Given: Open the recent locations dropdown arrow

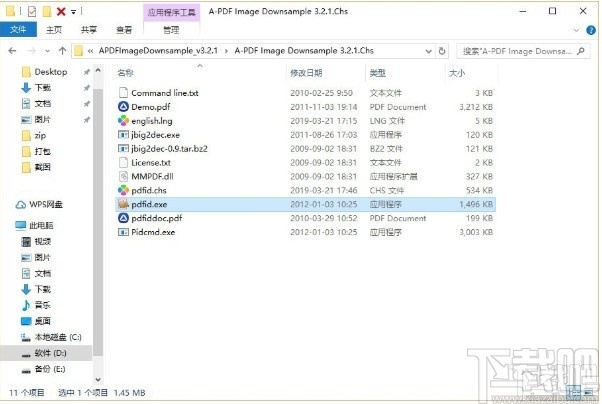Looking at the screenshot, I should (x=47, y=51).
